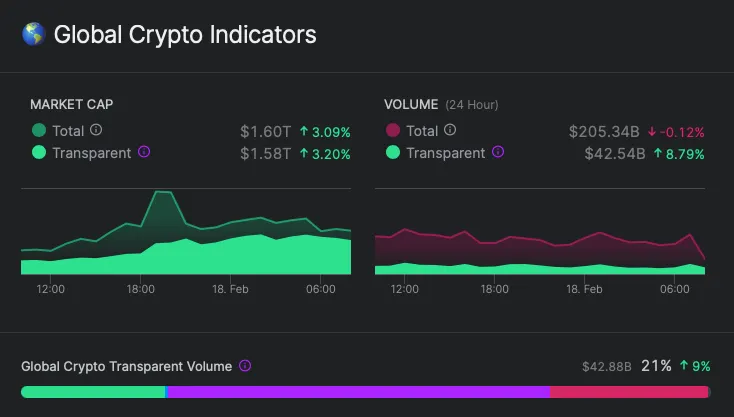734x417 pixels.
Task: Open info icon next to Market Cap Total
Action: [x=96, y=130]
